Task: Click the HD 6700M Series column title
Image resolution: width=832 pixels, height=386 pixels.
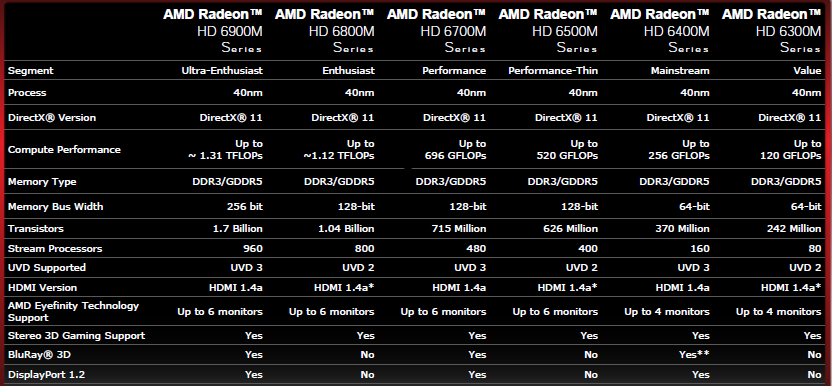Action: click(436, 31)
